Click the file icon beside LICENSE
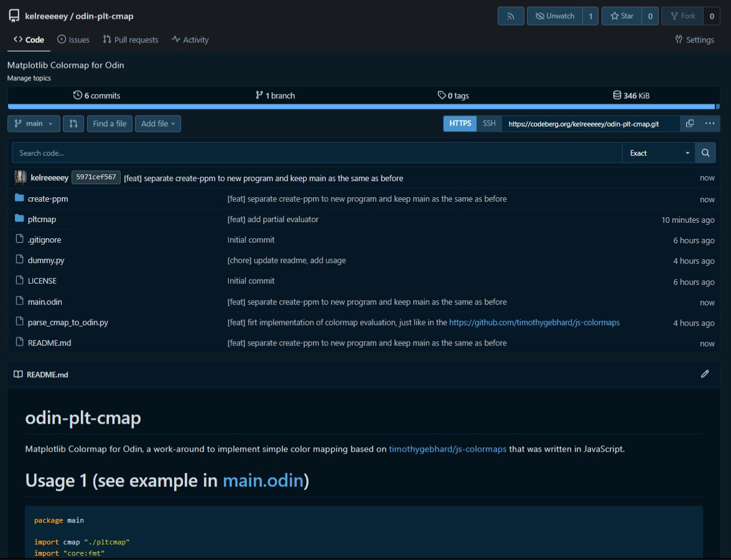 19,280
